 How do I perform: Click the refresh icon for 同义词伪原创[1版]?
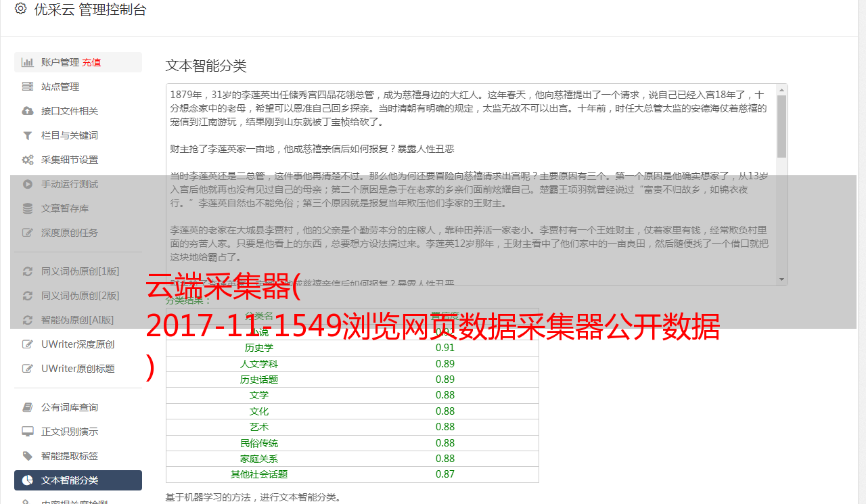[x=28, y=271]
